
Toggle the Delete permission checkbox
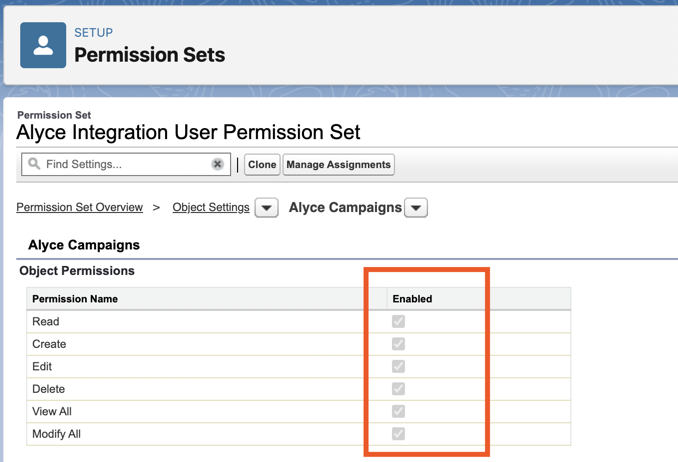point(398,389)
